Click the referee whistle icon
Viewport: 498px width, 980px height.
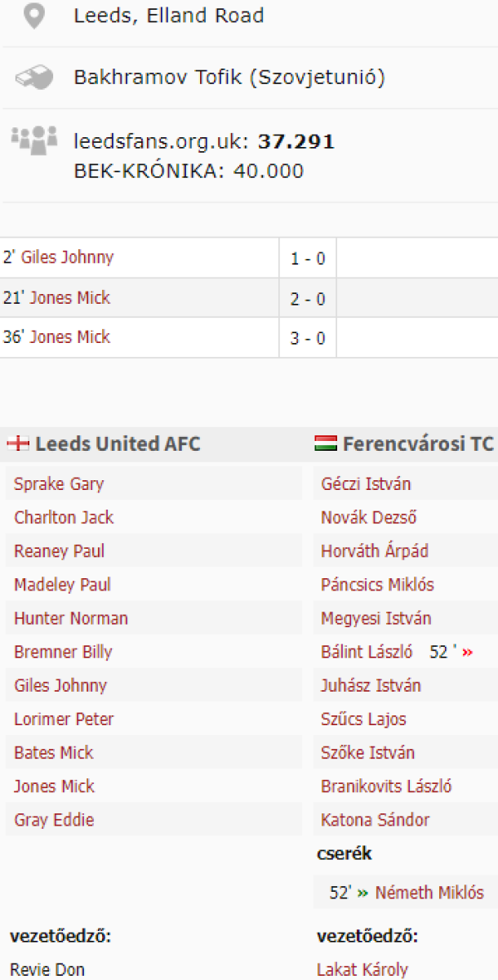[33, 78]
